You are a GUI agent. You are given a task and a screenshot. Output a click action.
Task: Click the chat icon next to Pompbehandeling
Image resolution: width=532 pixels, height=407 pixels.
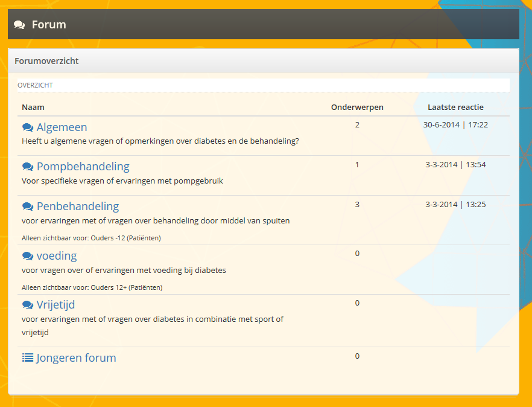[27, 167]
